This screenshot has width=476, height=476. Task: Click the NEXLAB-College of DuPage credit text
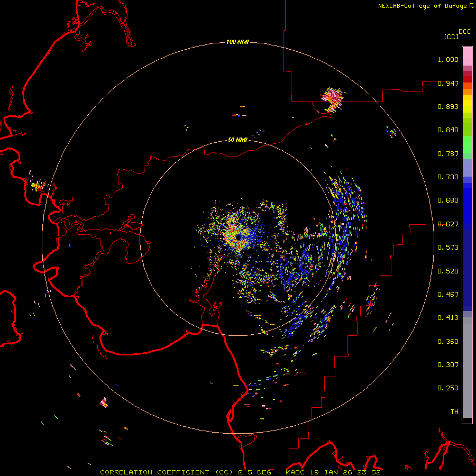423,6
